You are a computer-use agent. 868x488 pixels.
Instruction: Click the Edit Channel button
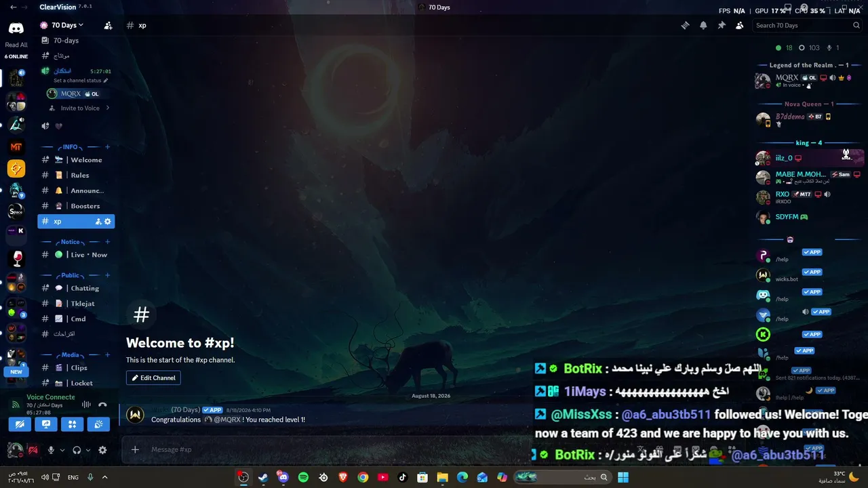tap(153, 378)
